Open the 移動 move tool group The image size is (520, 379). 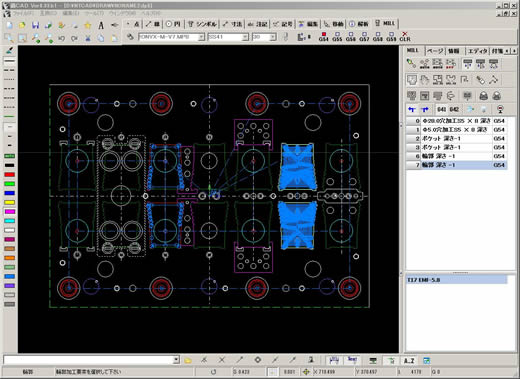point(334,24)
